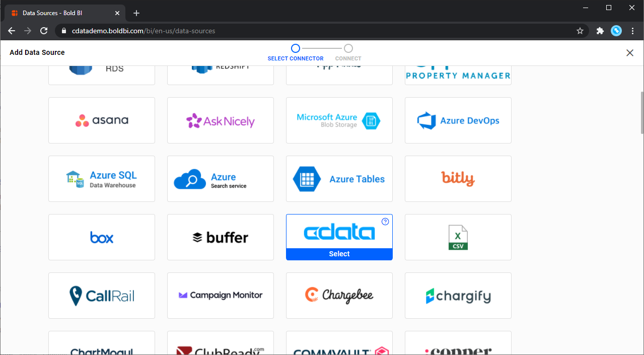This screenshot has height=355, width=644.
Task: Open the ClubReady connector tile
Action: (221, 343)
